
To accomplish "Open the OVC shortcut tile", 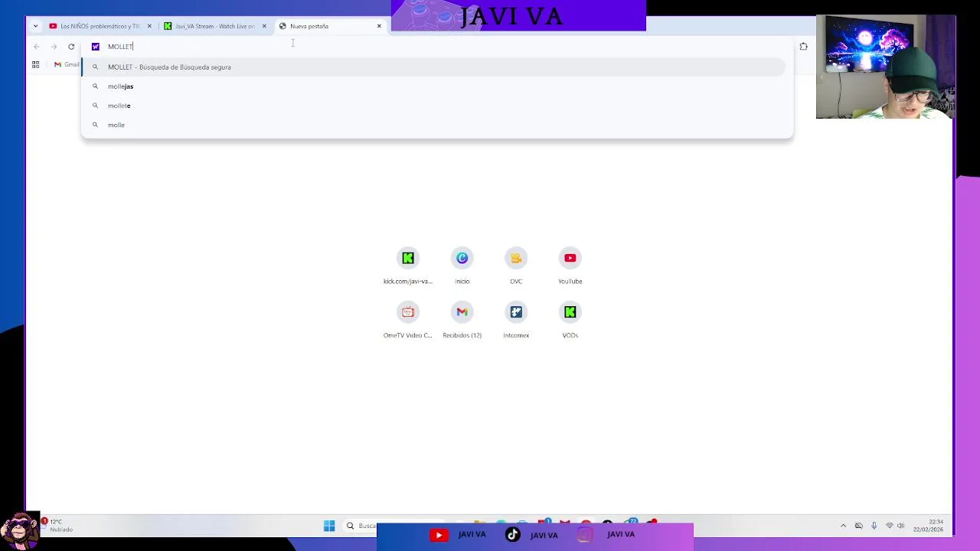I will [516, 266].
